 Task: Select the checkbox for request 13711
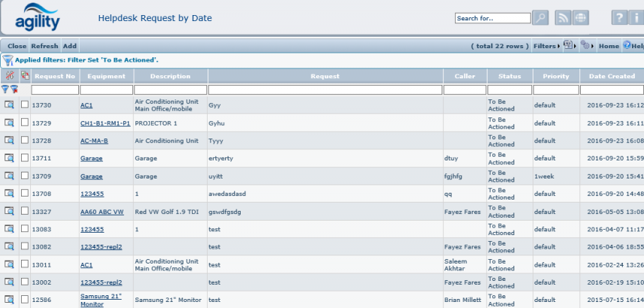25,158
